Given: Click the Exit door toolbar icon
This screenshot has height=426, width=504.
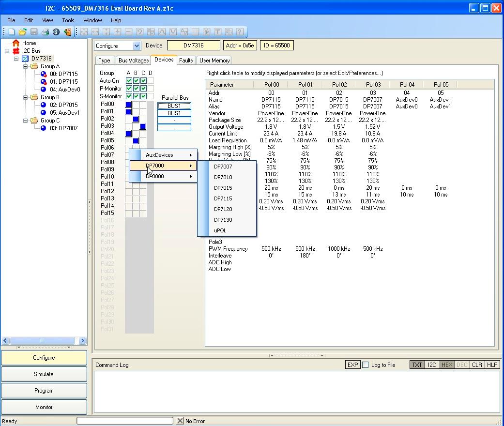Looking at the screenshot, I should coord(67,32).
